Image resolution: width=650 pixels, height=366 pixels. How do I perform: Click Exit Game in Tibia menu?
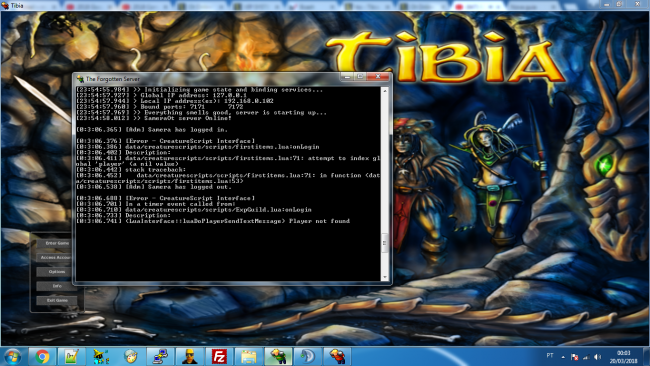(x=57, y=301)
